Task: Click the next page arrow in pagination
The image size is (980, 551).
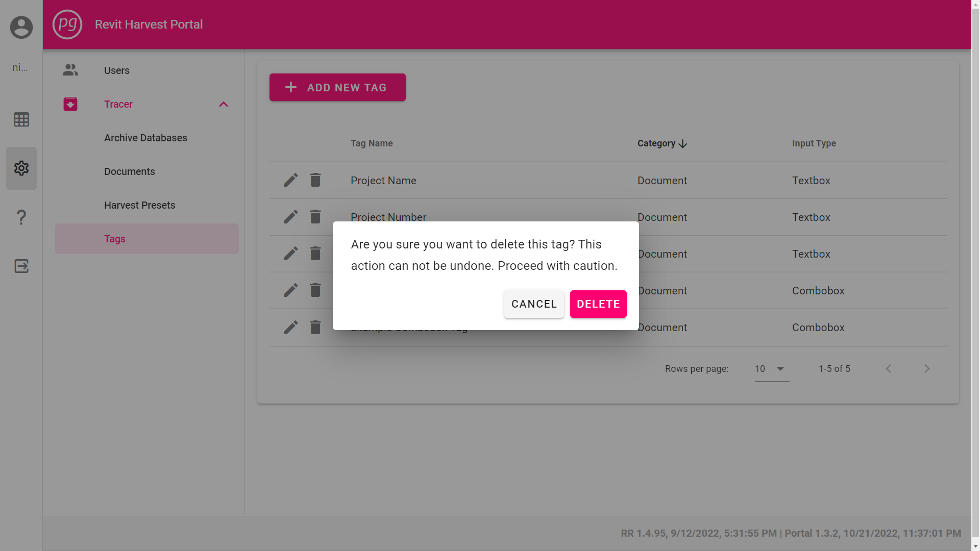Action: [x=926, y=368]
